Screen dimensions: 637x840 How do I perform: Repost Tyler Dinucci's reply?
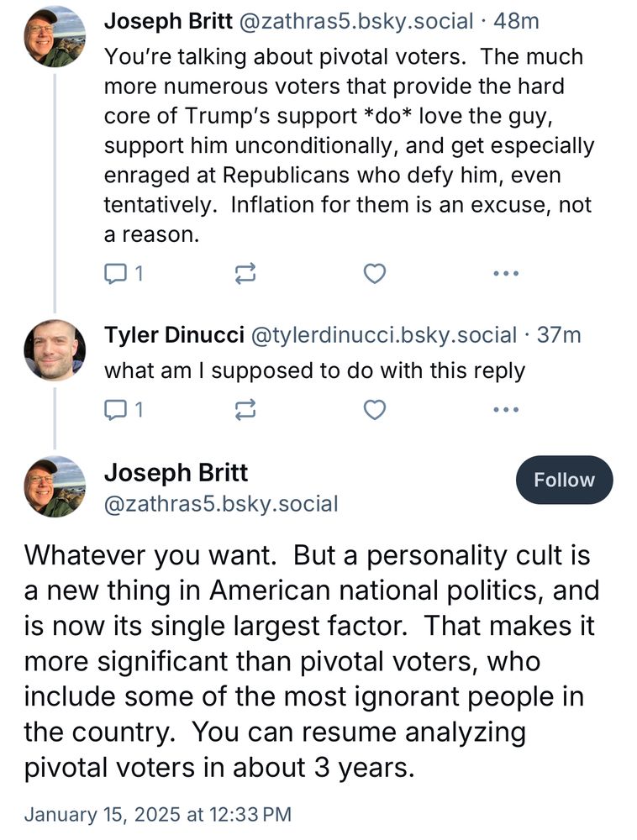246,410
